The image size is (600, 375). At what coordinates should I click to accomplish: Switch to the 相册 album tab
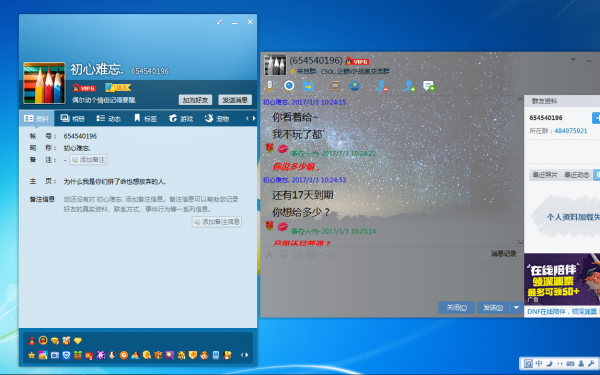tap(72, 119)
